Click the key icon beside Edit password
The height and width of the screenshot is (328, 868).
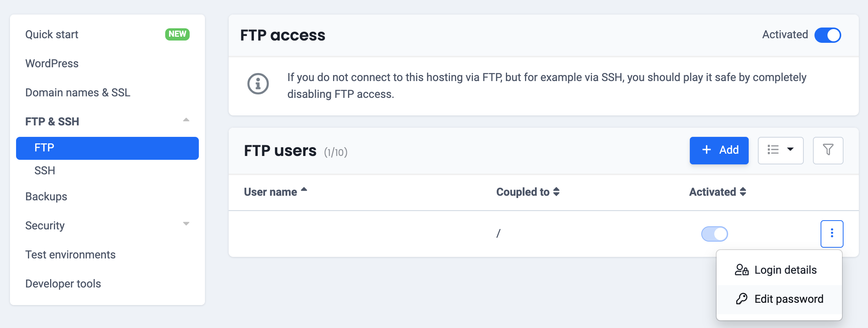[x=741, y=299]
